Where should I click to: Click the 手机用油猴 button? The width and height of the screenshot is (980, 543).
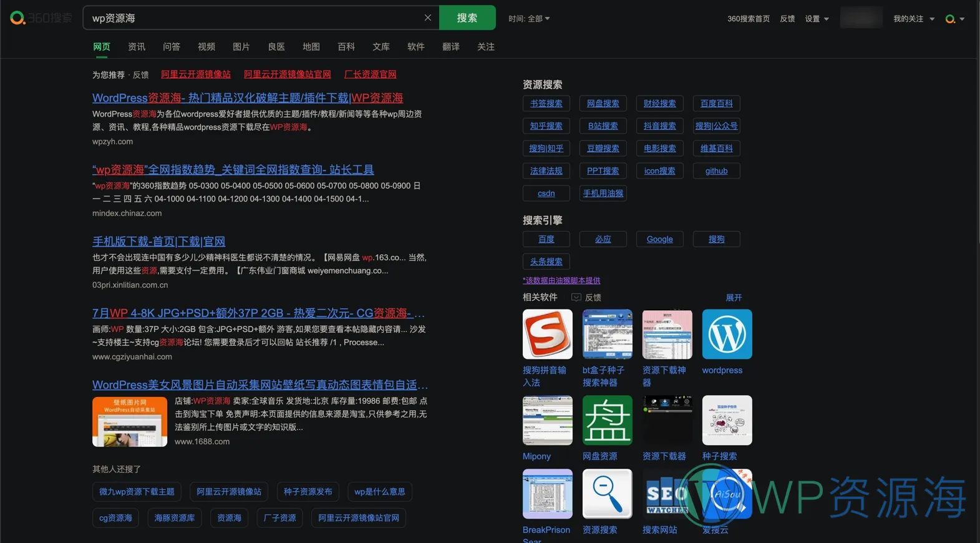(603, 193)
